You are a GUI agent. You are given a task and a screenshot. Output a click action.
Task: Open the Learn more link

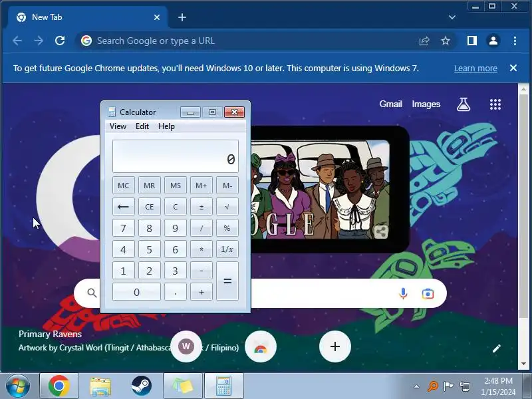click(475, 68)
